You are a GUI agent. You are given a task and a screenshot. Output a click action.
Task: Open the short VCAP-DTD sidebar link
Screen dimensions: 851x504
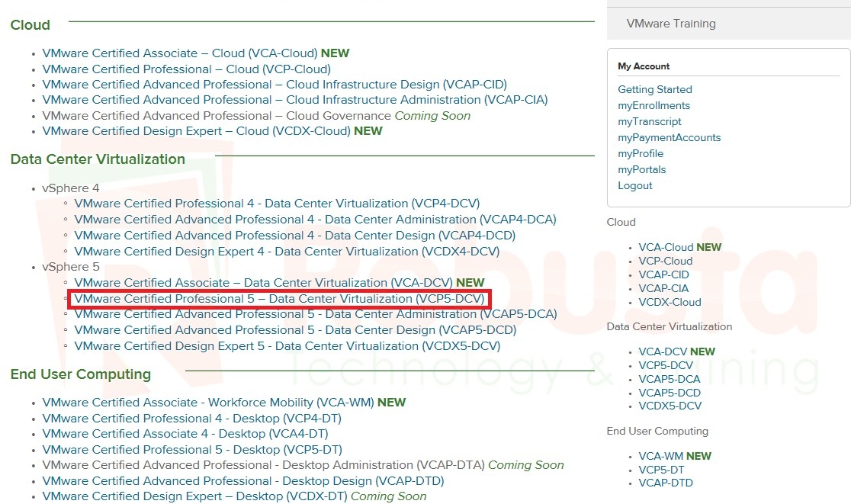tap(666, 483)
